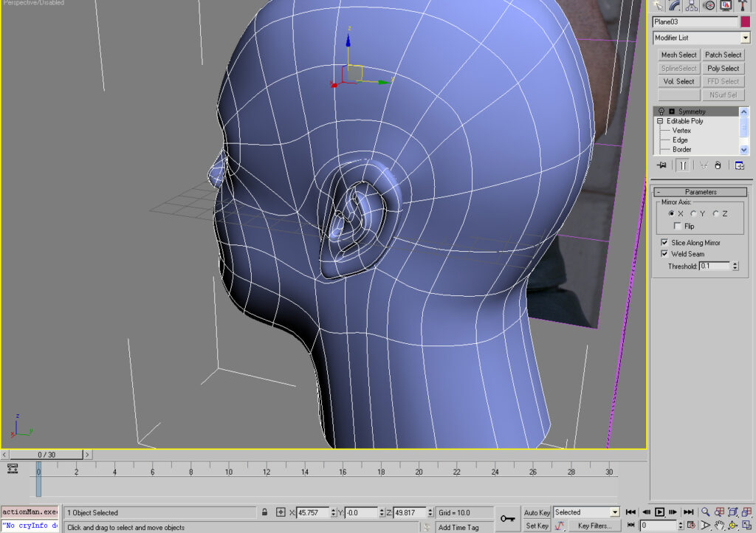Image resolution: width=756 pixels, height=533 pixels.
Task: Select the Y mirror axis radio button
Action: point(693,213)
